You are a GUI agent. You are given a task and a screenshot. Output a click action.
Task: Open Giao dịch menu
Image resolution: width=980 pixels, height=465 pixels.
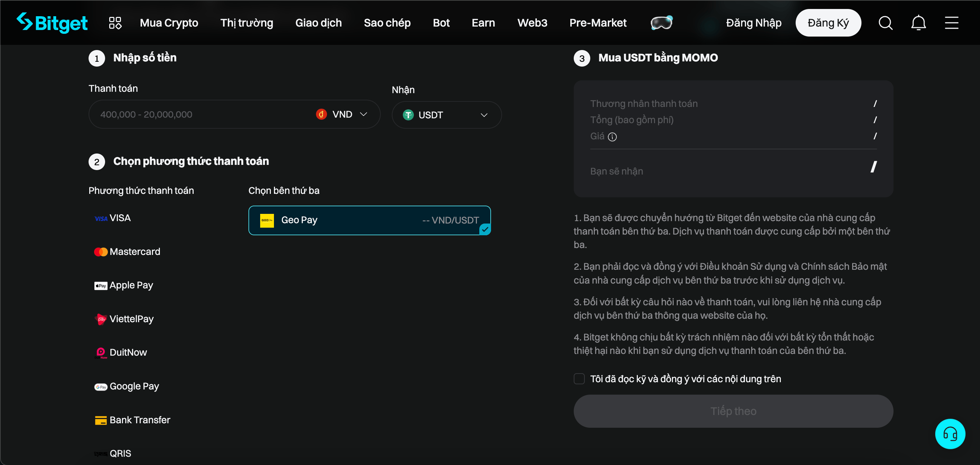click(318, 23)
